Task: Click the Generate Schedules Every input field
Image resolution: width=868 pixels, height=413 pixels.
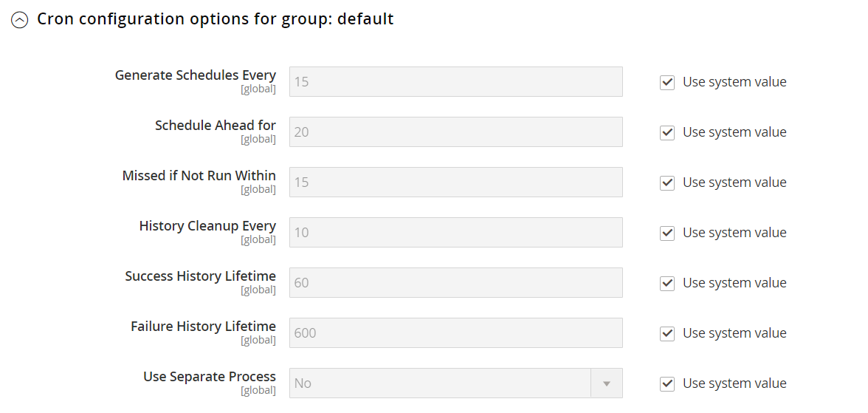Action: click(x=455, y=82)
